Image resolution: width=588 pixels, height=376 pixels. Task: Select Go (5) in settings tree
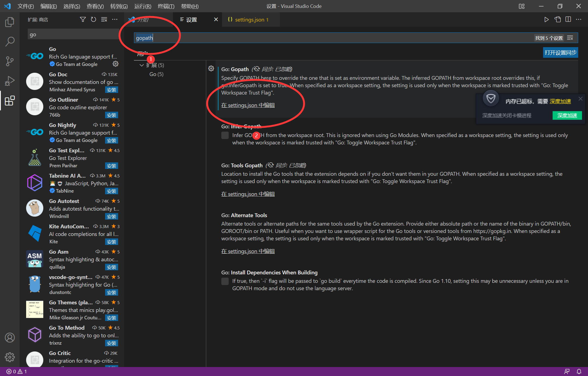point(157,74)
